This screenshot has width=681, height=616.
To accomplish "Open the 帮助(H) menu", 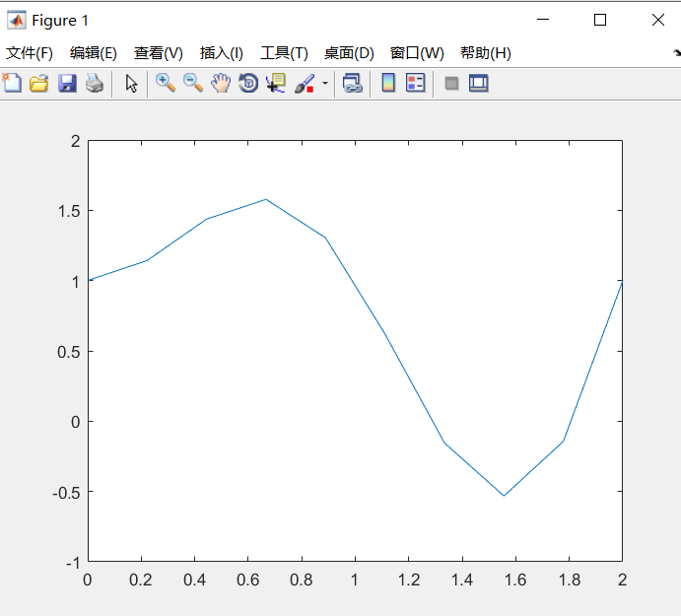I will click(x=486, y=53).
